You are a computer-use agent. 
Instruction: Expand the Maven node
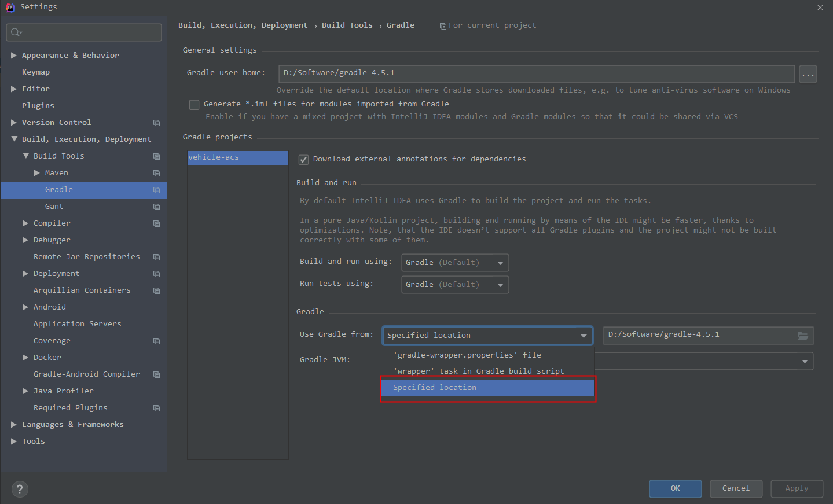37,173
